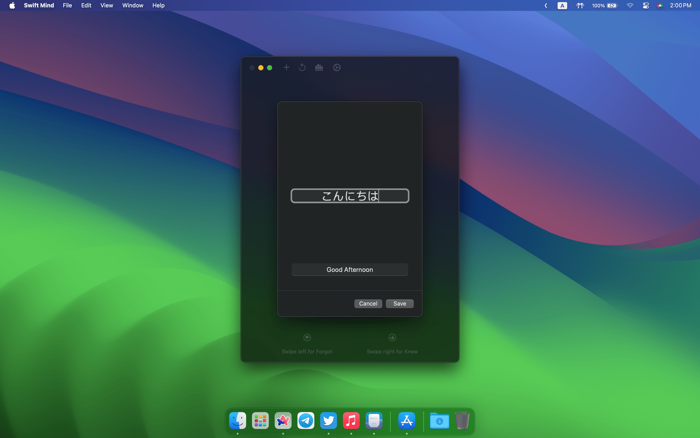Viewport: 700px width, 438px height.
Task: Click the AirPods icon in menu bar
Action: (580, 5)
